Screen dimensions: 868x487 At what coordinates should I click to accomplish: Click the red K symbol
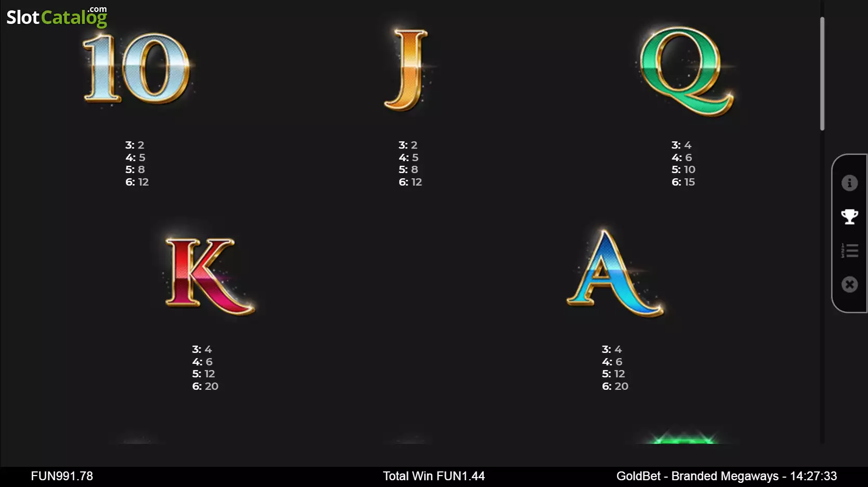click(x=209, y=275)
